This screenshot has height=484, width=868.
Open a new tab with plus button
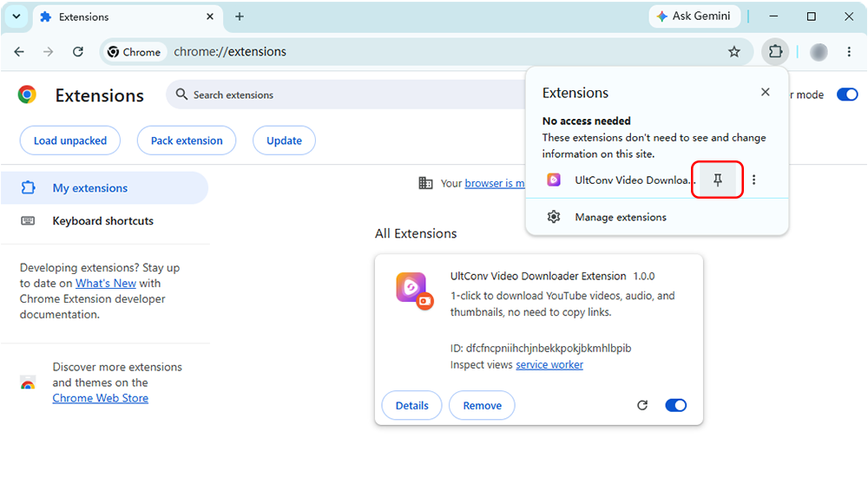(x=240, y=16)
